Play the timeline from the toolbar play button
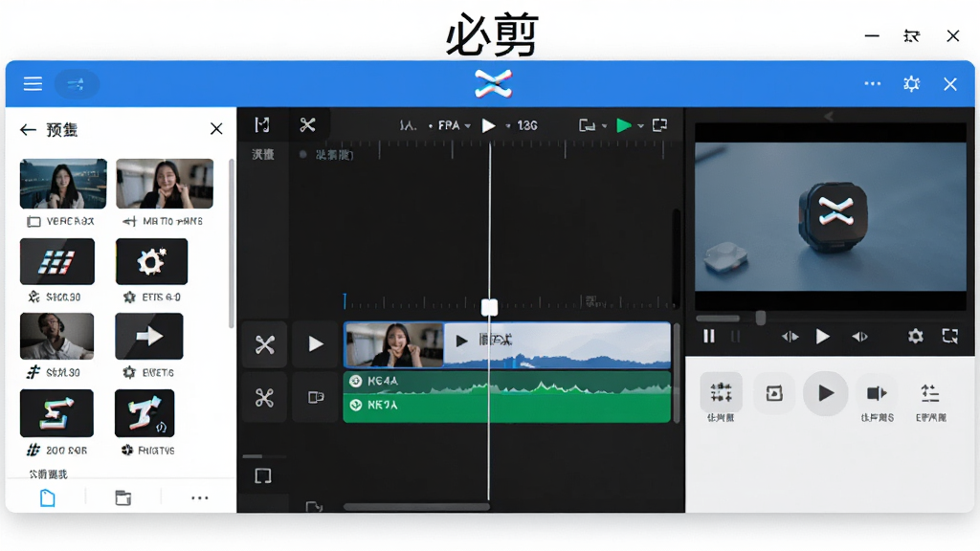The width and height of the screenshot is (980, 551). pyautogui.click(x=489, y=125)
